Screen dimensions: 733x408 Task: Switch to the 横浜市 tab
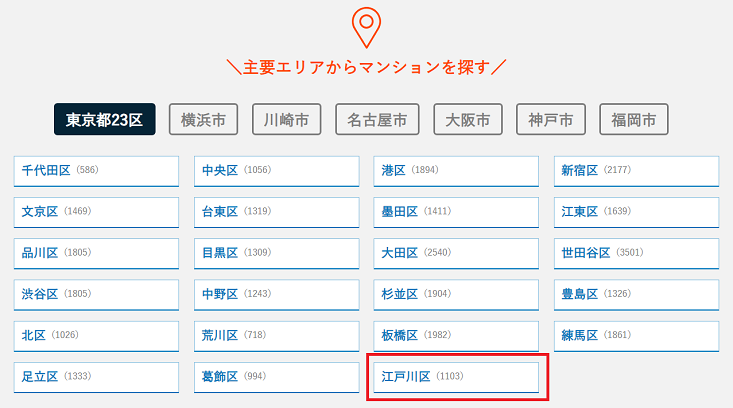[203, 119]
